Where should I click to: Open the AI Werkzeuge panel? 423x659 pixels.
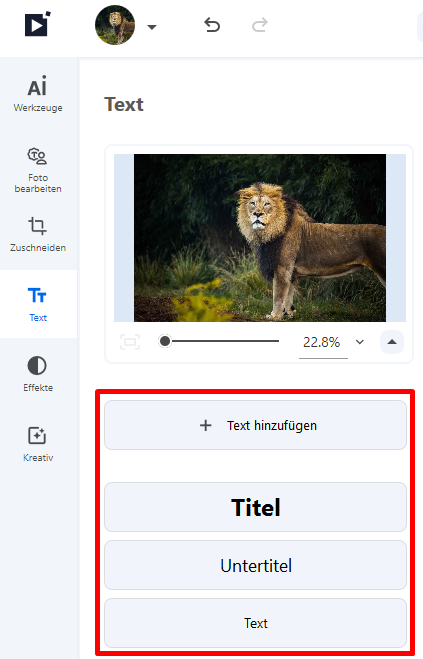point(38,95)
